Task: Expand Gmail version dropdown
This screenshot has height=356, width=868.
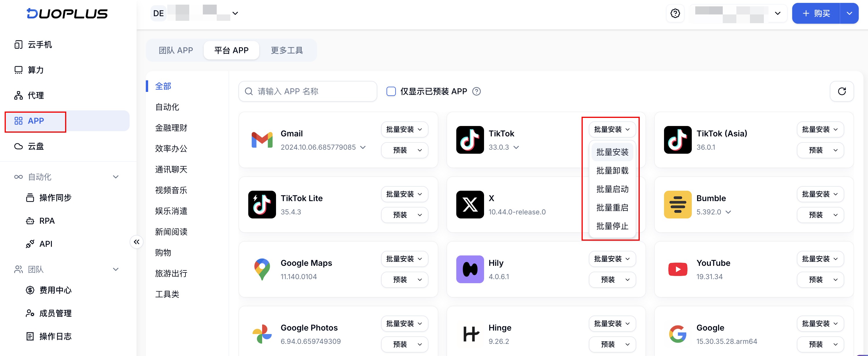Action: (363, 147)
